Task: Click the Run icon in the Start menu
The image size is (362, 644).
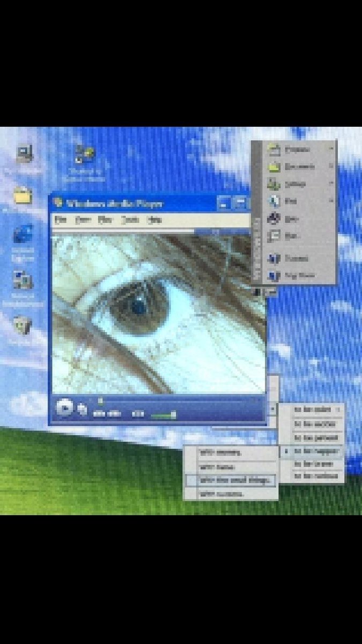Action: pos(274,236)
